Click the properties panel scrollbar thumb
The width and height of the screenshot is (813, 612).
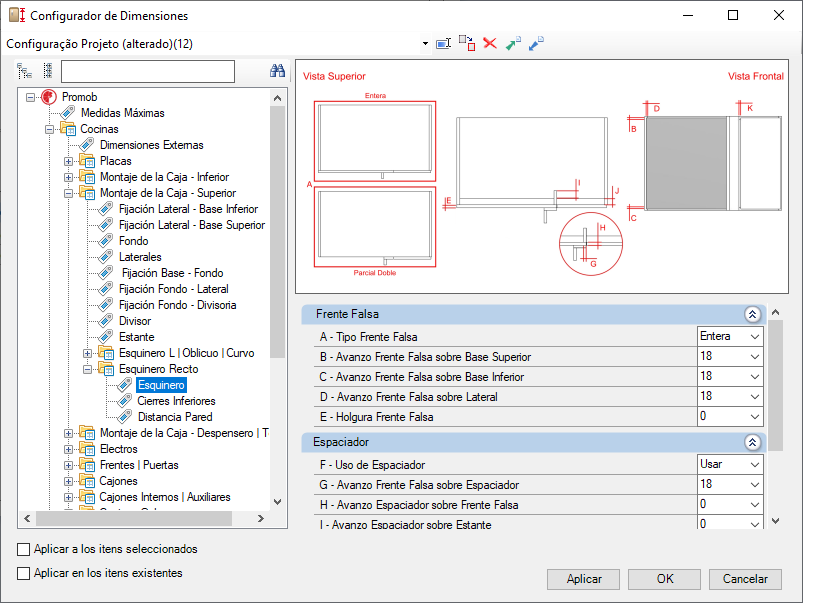[x=776, y=385]
